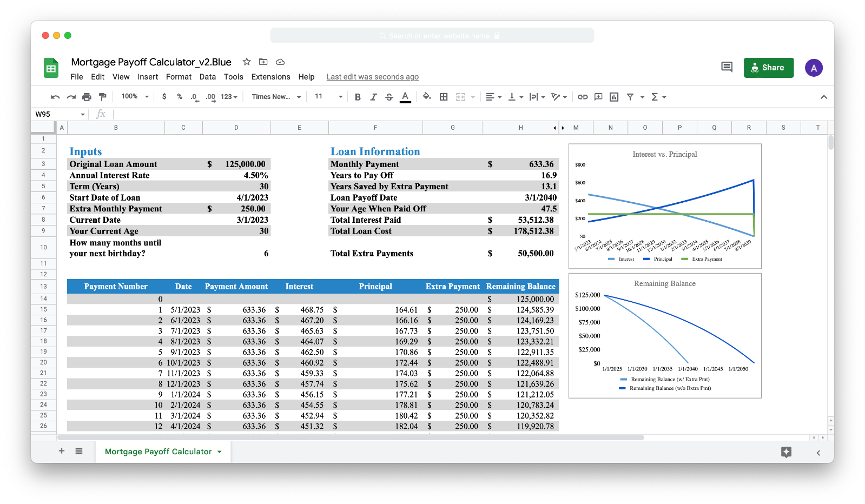Toggle strikethrough formatting
The image size is (865, 504).
coord(389,97)
